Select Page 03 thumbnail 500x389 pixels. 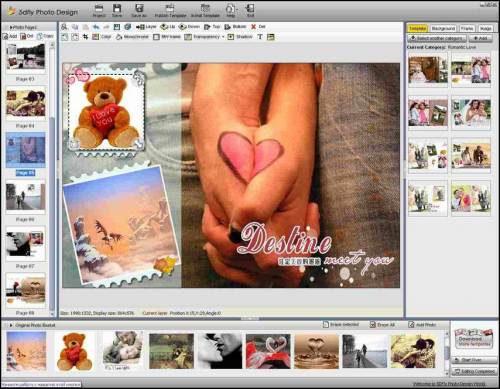[x=25, y=59]
